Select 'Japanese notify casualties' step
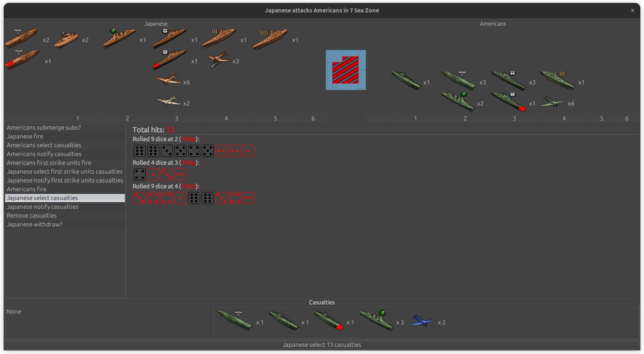 click(x=65, y=207)
